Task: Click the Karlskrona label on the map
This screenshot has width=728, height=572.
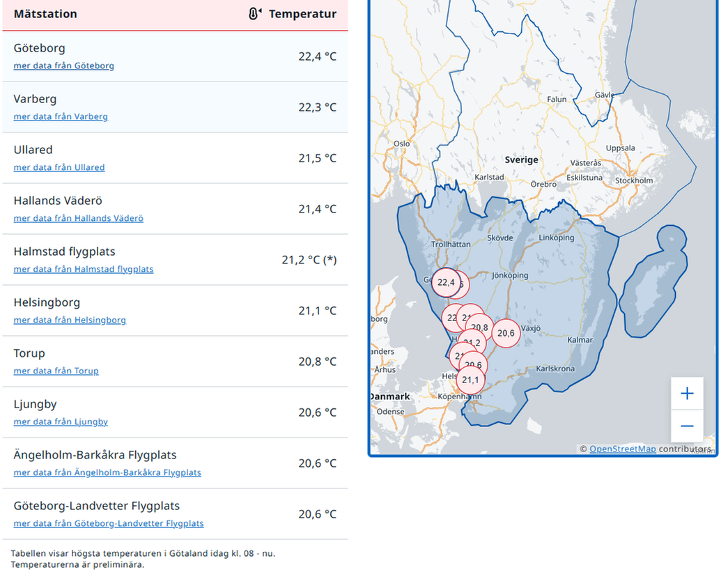Action: point(555,369)
